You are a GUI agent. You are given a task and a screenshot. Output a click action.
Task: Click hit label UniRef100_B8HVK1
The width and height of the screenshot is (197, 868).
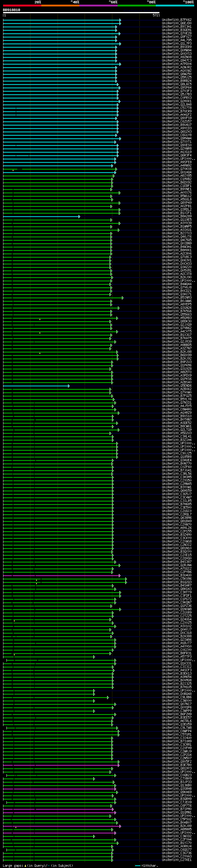click(x=177, y=250)
